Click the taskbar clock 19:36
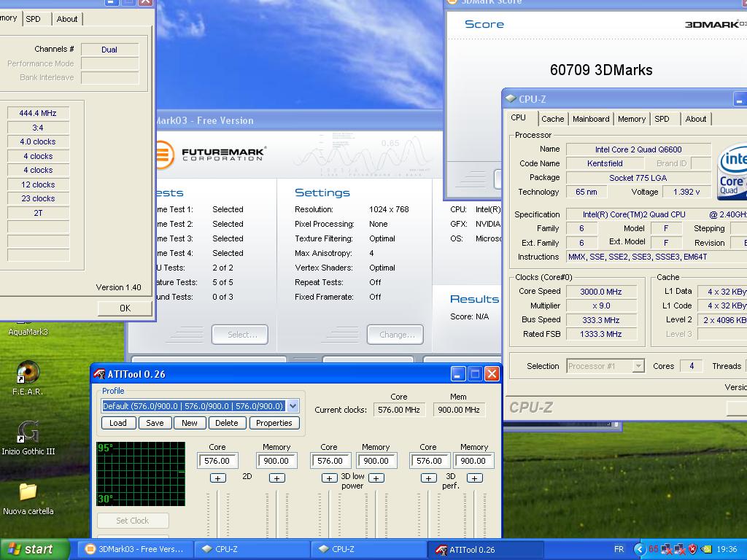747x560 pixels. click(727, 550)
